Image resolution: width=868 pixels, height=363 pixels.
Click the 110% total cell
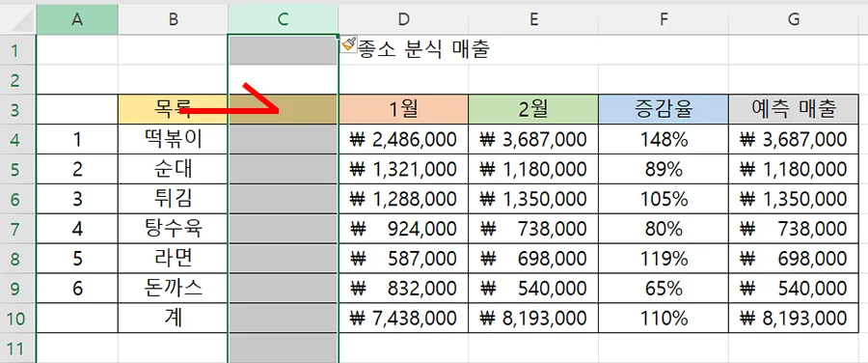click(664, 319)
